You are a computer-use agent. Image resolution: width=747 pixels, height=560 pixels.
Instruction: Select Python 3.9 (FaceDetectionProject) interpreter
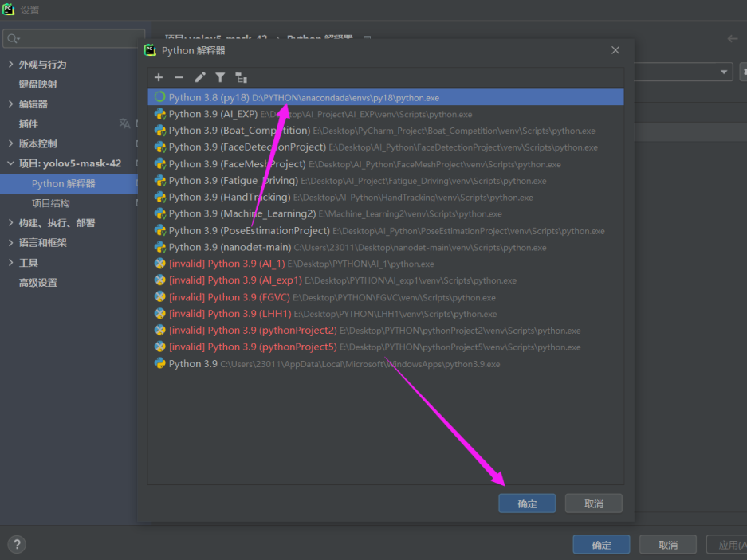385,147
